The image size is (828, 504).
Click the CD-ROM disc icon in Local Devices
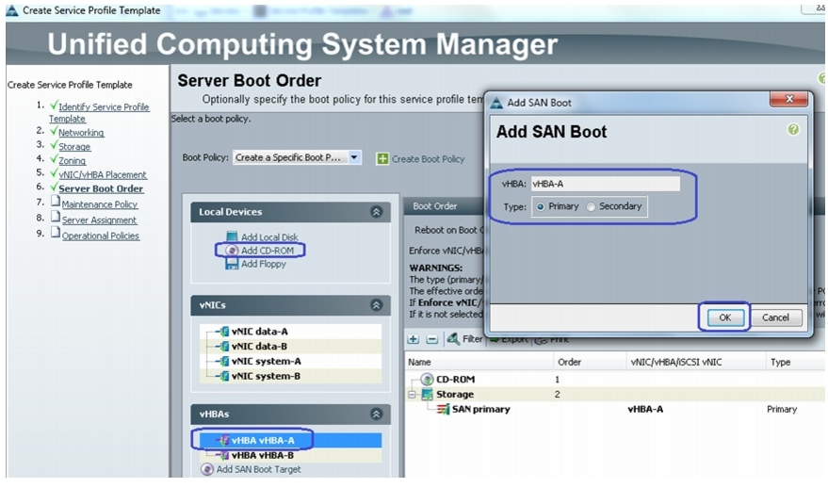coord(232,251)
